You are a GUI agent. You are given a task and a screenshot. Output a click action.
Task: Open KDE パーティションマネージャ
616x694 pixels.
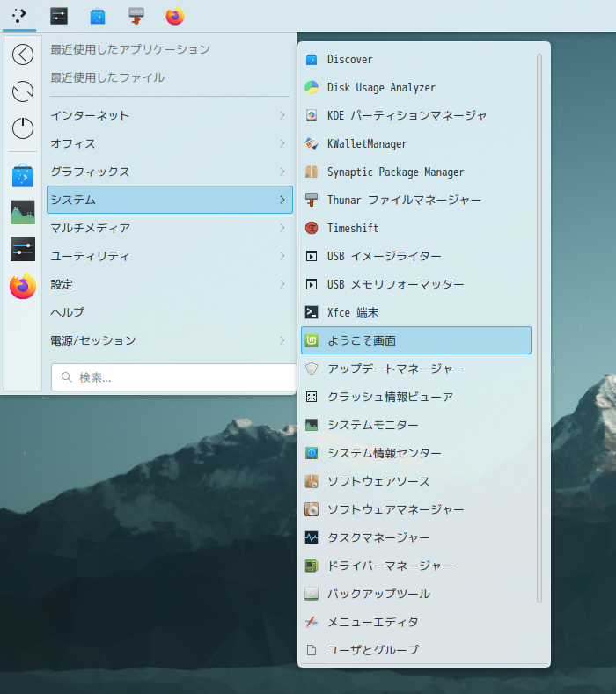coord(416,115)
